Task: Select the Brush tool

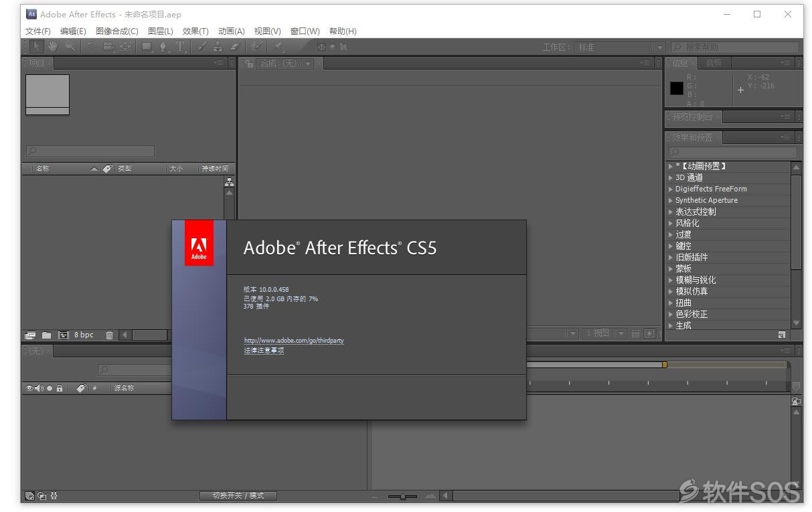Action: click(x=202, y=47)
